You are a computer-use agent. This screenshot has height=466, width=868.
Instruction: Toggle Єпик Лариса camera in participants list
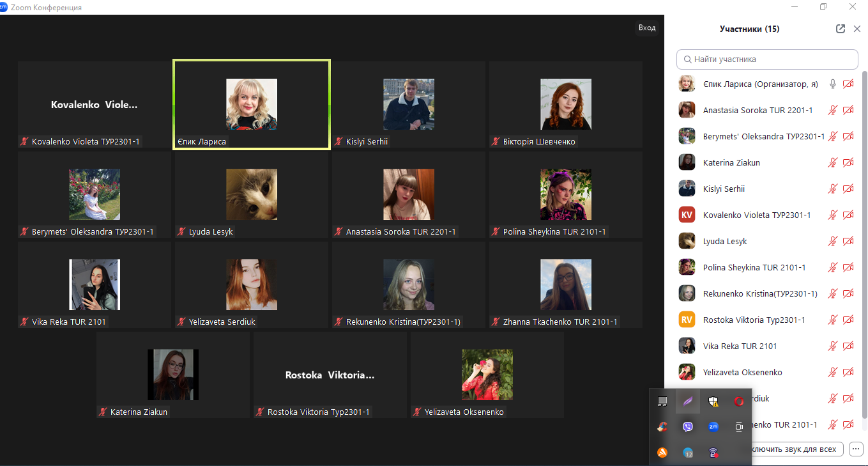848,84
